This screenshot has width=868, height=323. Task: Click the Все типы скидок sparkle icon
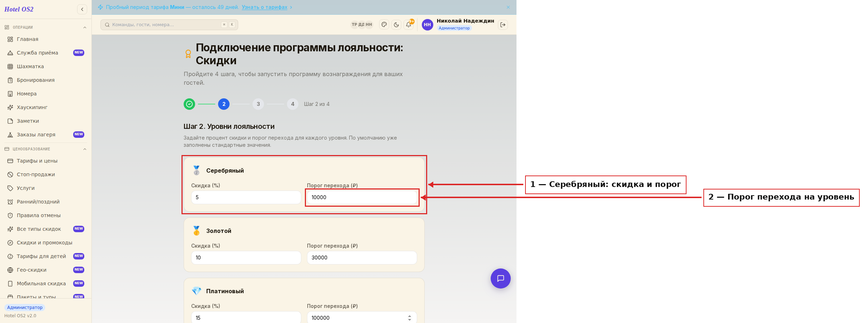point(10,229)
